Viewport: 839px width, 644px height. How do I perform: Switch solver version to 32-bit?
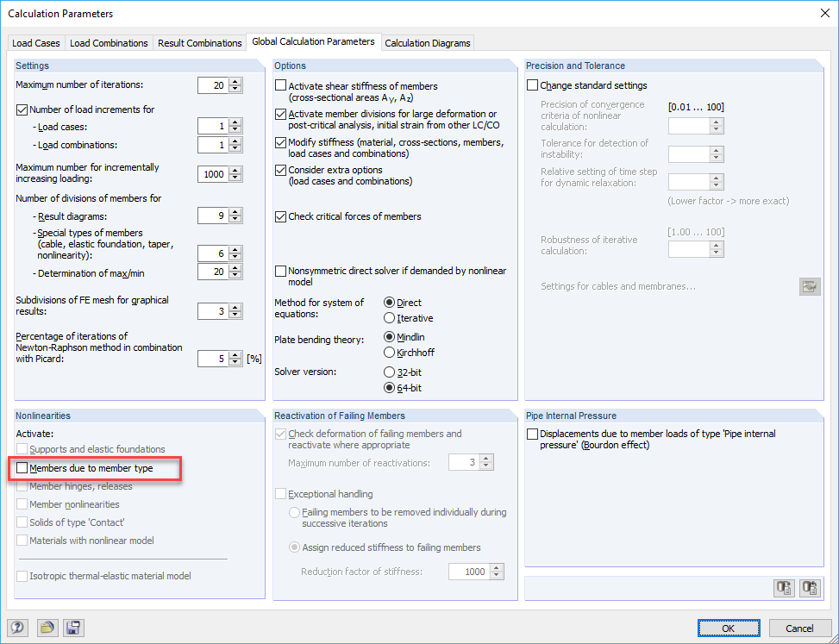(x=391, y=372)
